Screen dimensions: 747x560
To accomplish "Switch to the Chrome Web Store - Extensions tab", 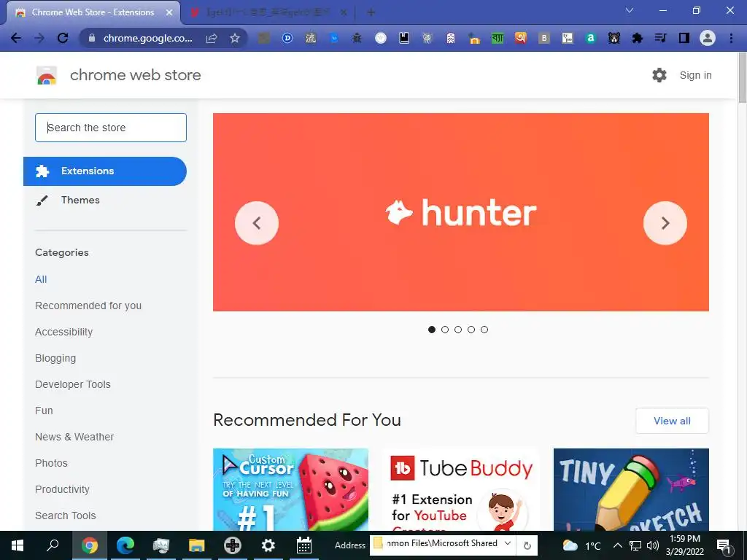I will [x=93, y=12].
